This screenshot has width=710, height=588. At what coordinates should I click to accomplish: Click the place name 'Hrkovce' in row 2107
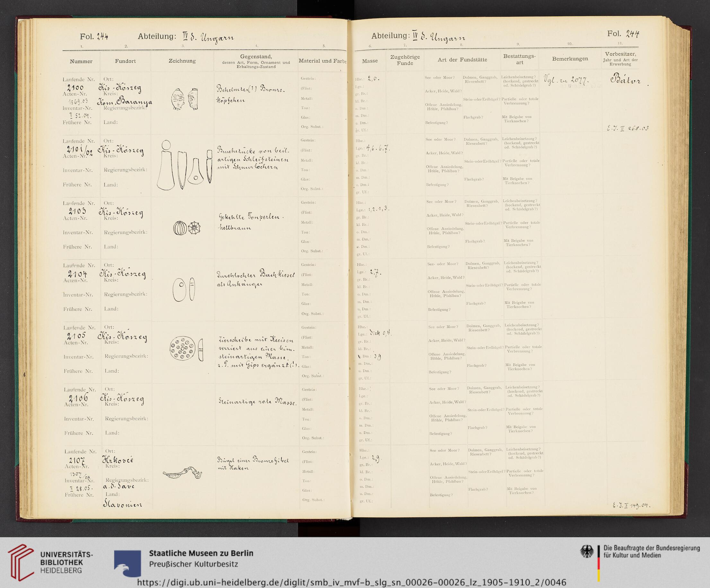(x=118, y=460)
